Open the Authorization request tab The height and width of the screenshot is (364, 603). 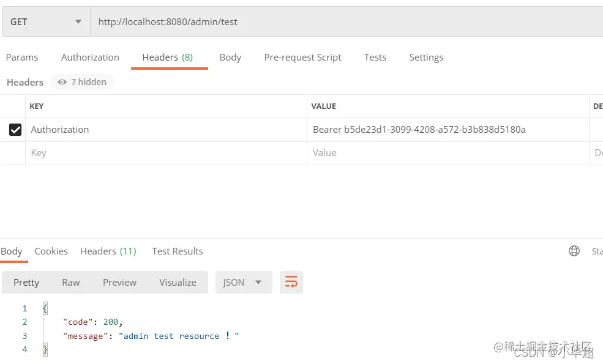90,58
